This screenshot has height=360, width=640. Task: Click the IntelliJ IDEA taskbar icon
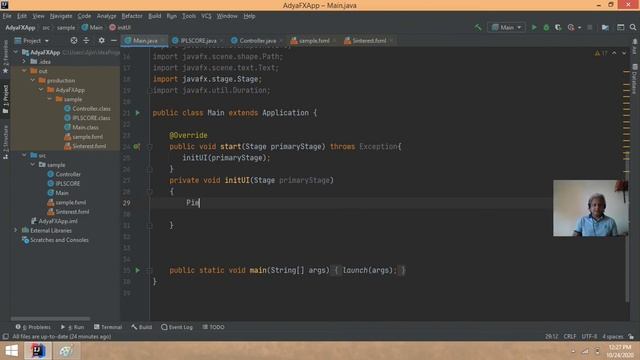click(38, 351)
